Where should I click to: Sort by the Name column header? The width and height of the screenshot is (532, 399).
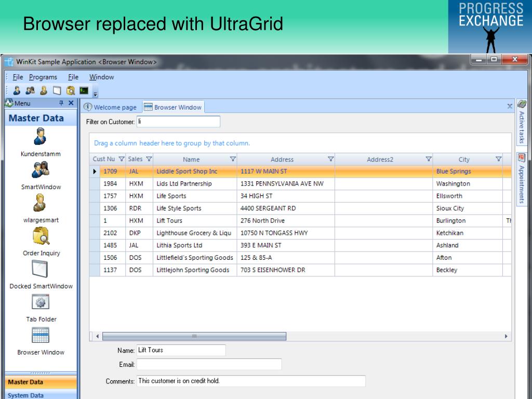click(191, 159)
